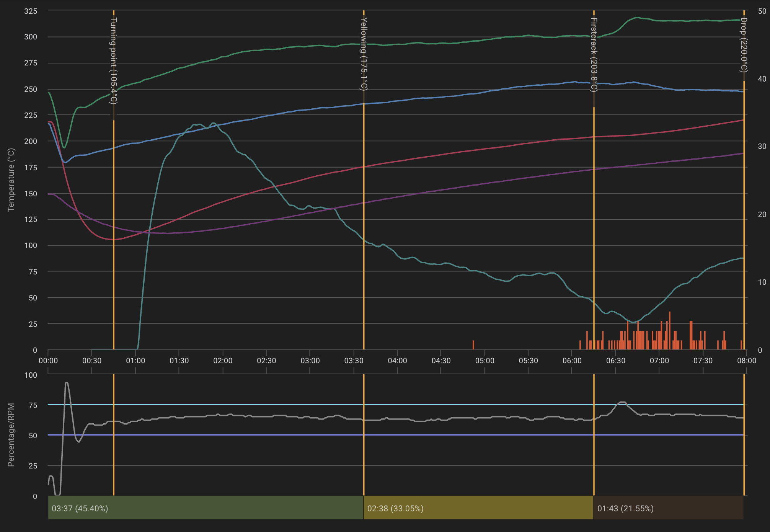Click the tallest orange crack bar after 07:00
This screenshot has height=532, width=770.
[x=669, y=330]
